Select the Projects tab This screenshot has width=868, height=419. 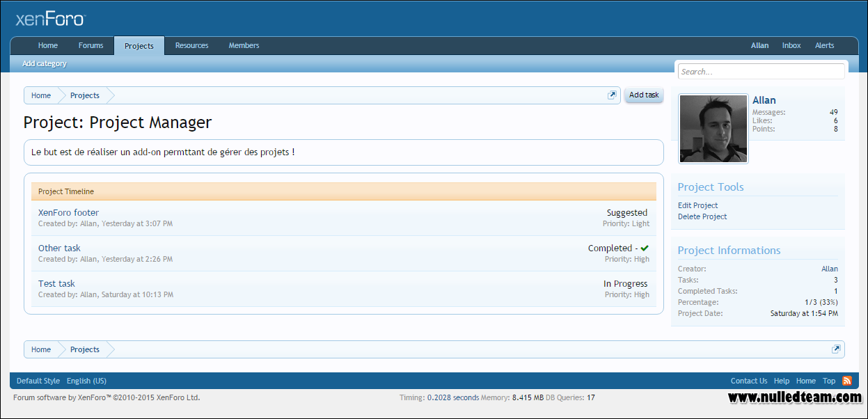tap(139, 46)
